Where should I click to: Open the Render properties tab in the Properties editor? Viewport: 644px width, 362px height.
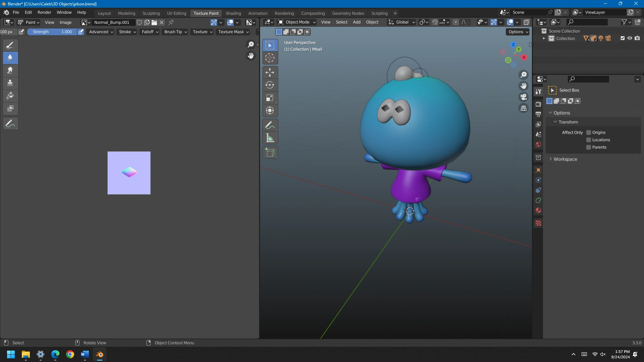point(538,104)
